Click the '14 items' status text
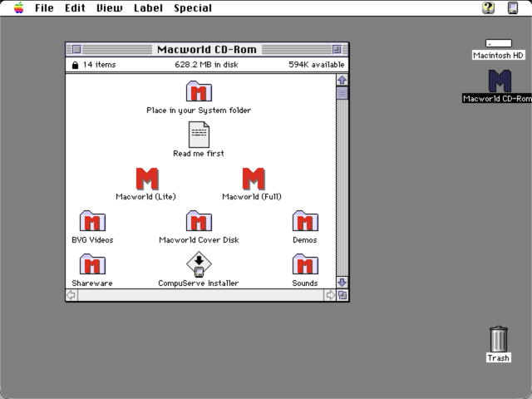 (x=99, y=65)
